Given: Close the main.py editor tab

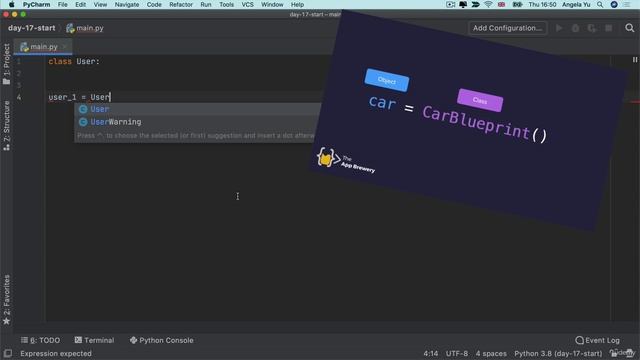Looking at the screenshot, I should coord(65,47).
